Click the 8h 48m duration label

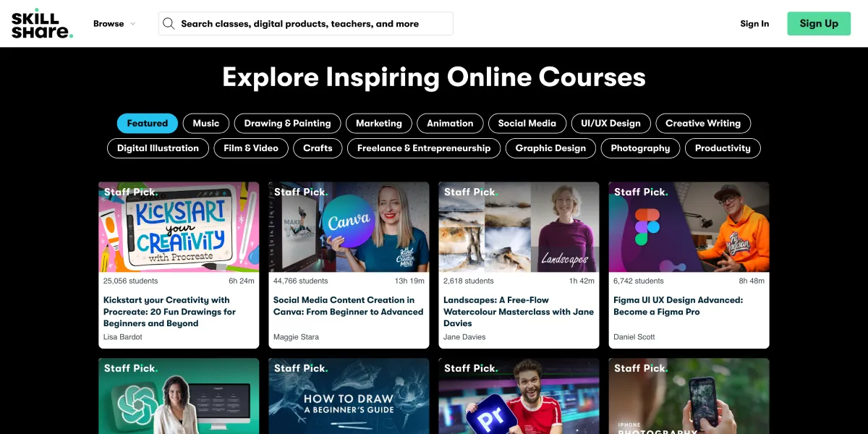pyautogui.click(x=752, y=281)
